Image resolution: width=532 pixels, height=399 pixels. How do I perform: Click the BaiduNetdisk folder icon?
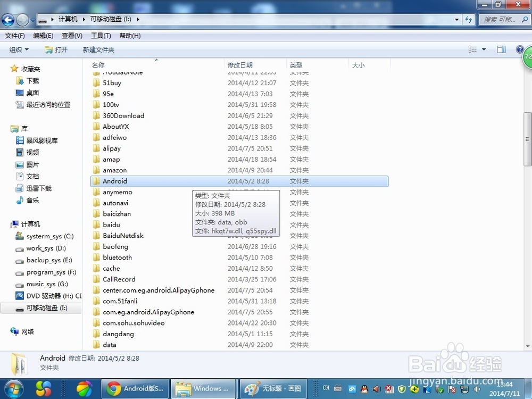coord(96,236)
